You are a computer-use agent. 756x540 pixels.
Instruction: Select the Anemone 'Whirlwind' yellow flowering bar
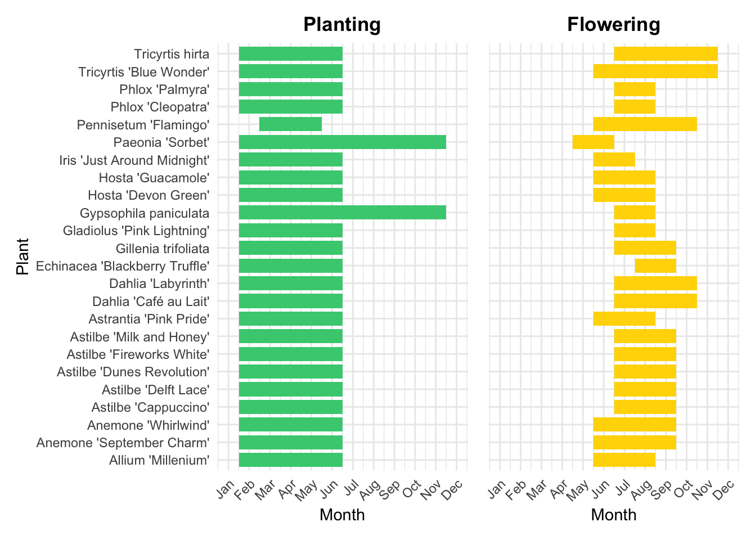[634, 425]
